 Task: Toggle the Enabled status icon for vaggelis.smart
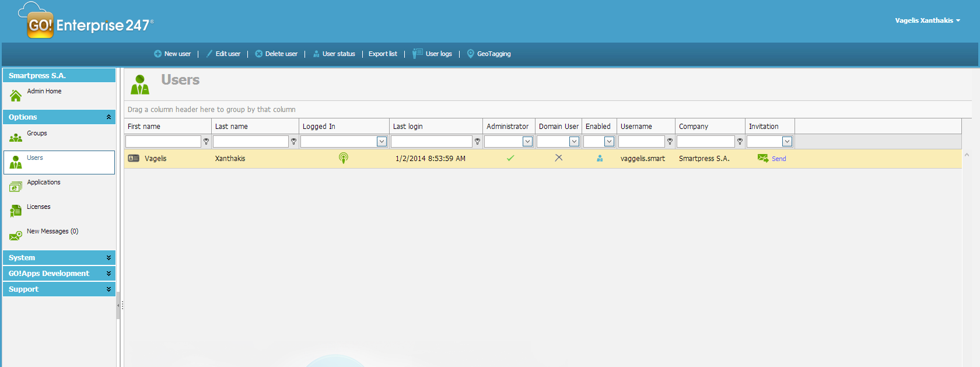600,158
